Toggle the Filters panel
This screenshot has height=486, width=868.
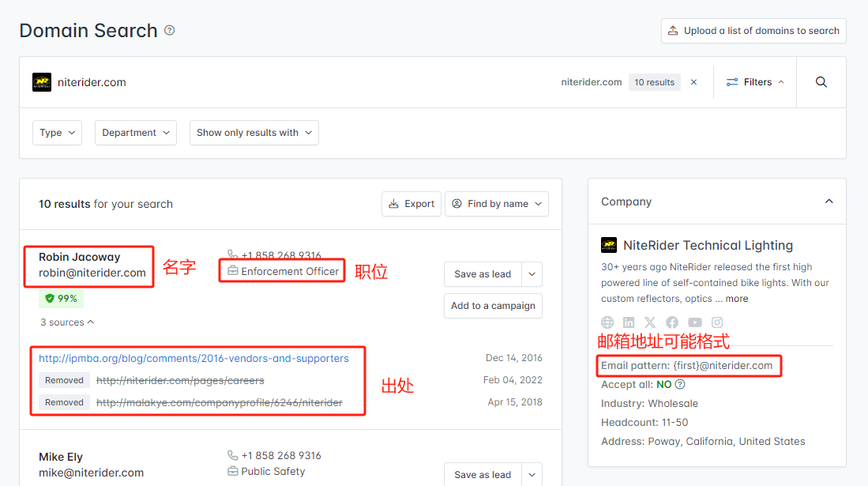pos(755,82)
